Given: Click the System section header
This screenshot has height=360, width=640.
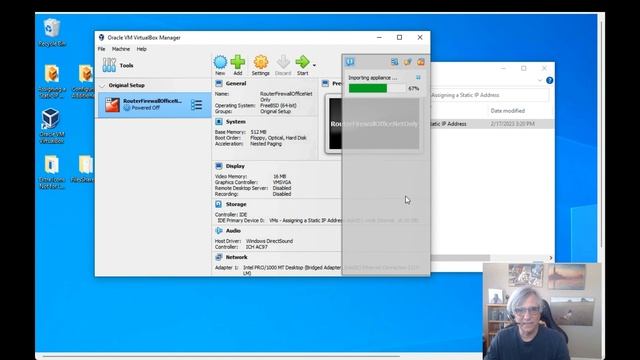Looking at the screenshot, I should click(x=236, y=122).
